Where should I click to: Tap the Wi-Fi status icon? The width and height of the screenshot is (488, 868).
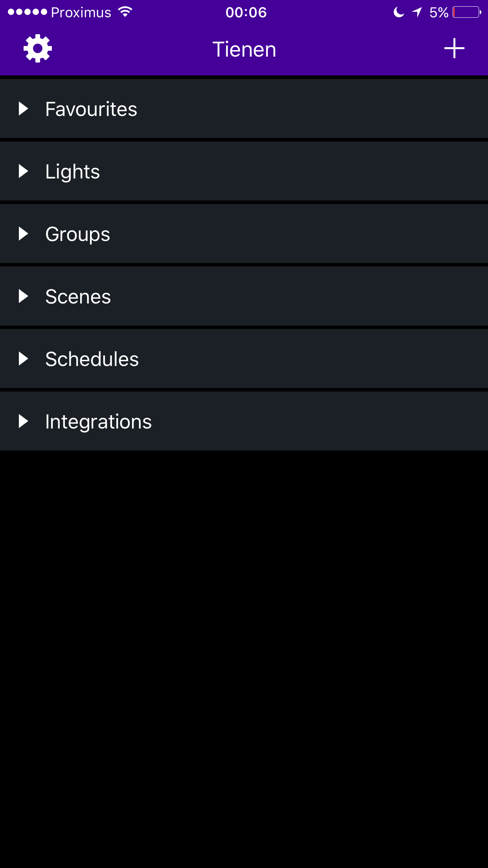click(125, 12)
